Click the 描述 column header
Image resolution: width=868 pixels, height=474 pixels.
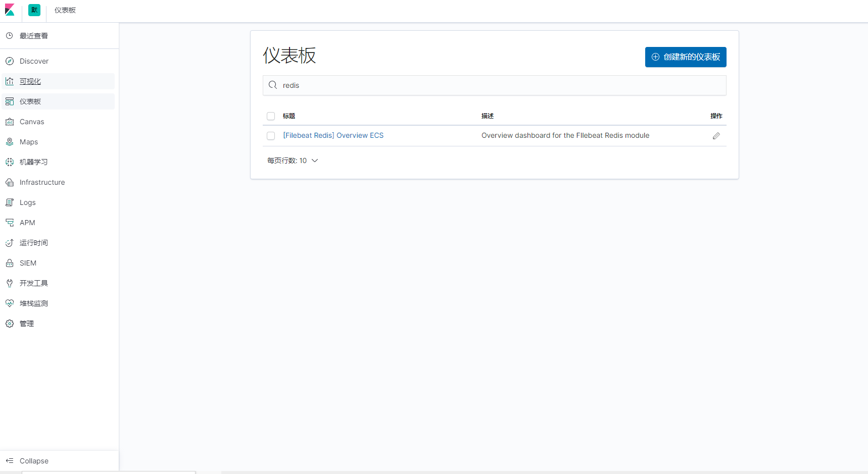coord(488,116)
